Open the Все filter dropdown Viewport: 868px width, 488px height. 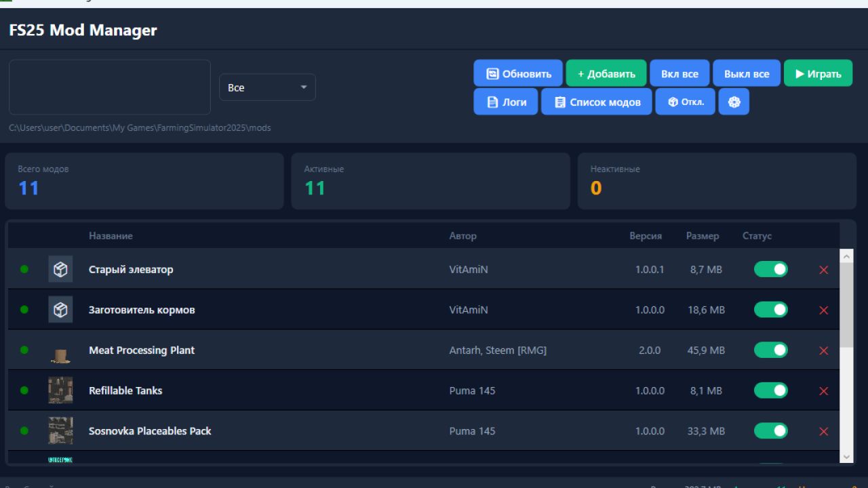pos(267,87)
